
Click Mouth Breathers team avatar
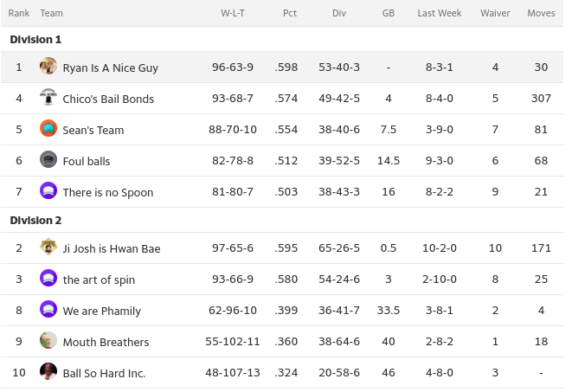48,341
